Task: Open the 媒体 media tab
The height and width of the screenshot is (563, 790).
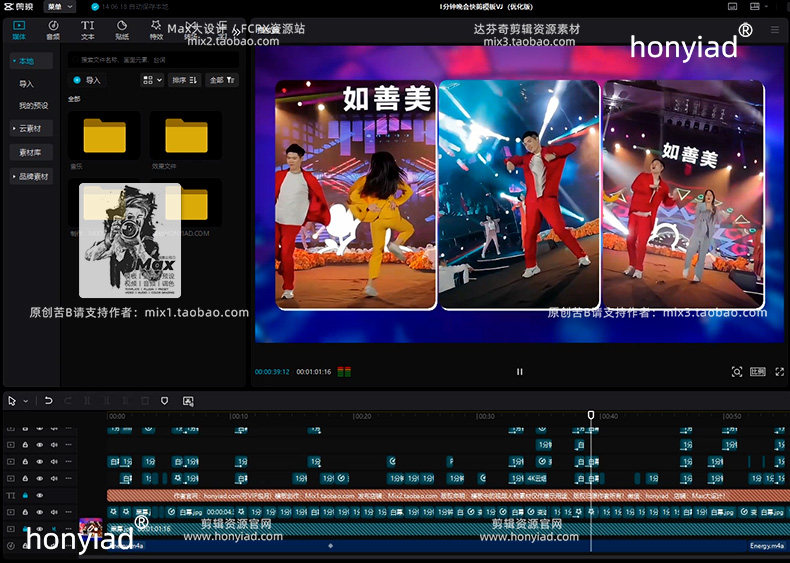Action: (x=19, y=30)
